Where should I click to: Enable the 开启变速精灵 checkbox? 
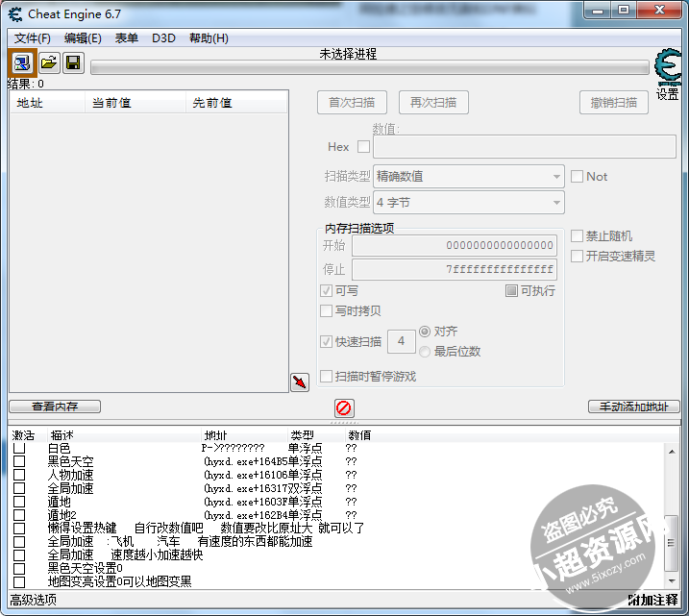pos(577,256)
